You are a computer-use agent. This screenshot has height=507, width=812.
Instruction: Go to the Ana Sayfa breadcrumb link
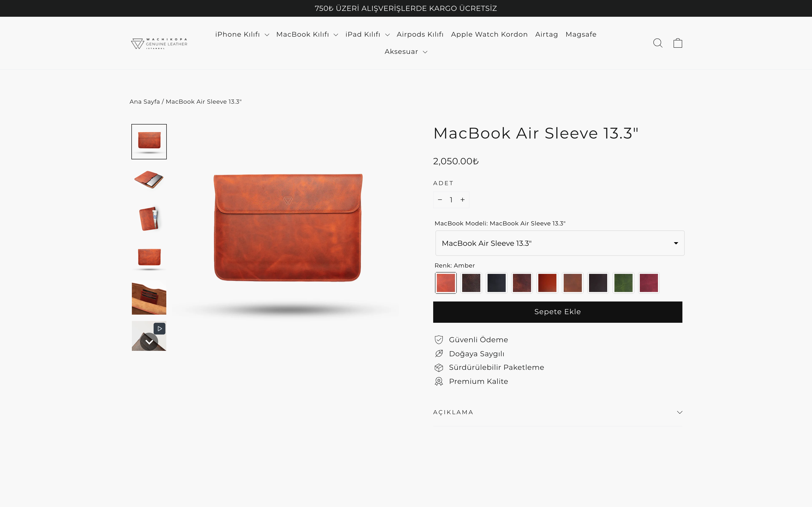pos(144,102)
